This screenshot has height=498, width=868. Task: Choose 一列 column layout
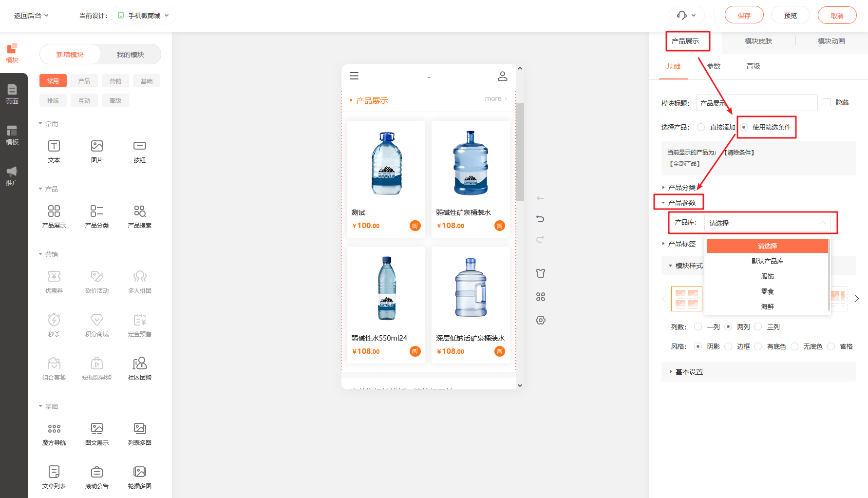pos(698,326)
